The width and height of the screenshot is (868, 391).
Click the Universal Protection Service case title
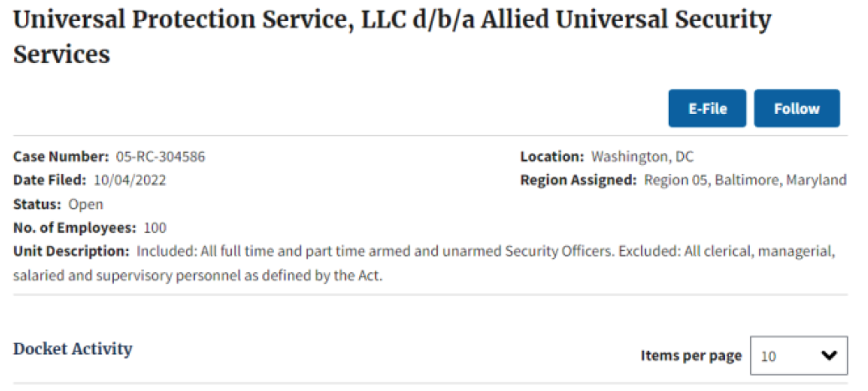click(392, 37)
